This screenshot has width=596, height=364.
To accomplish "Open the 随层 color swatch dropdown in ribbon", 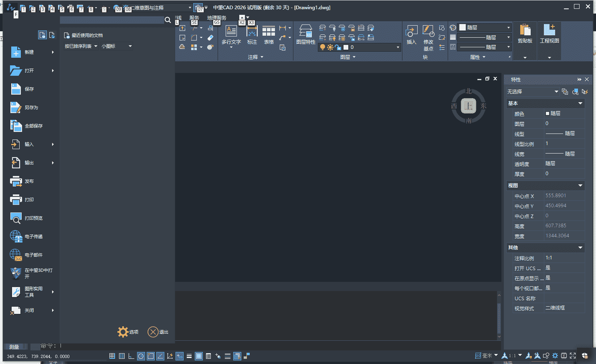I will pos(508,28).
